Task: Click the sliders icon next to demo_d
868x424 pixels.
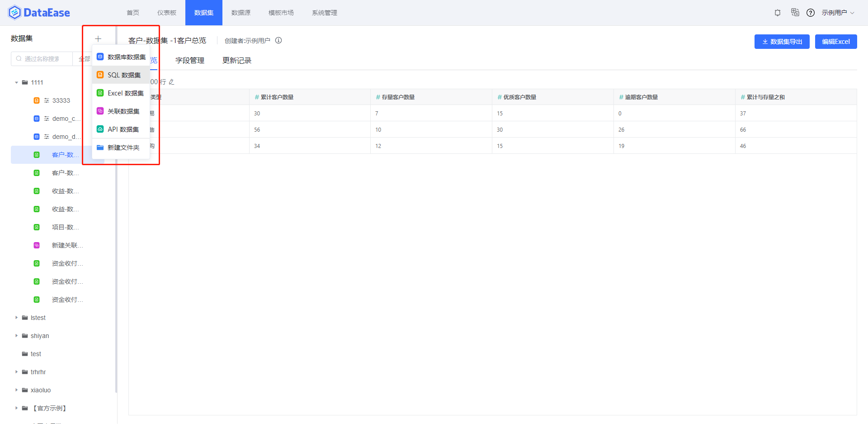Action: (x=47, y=137)
